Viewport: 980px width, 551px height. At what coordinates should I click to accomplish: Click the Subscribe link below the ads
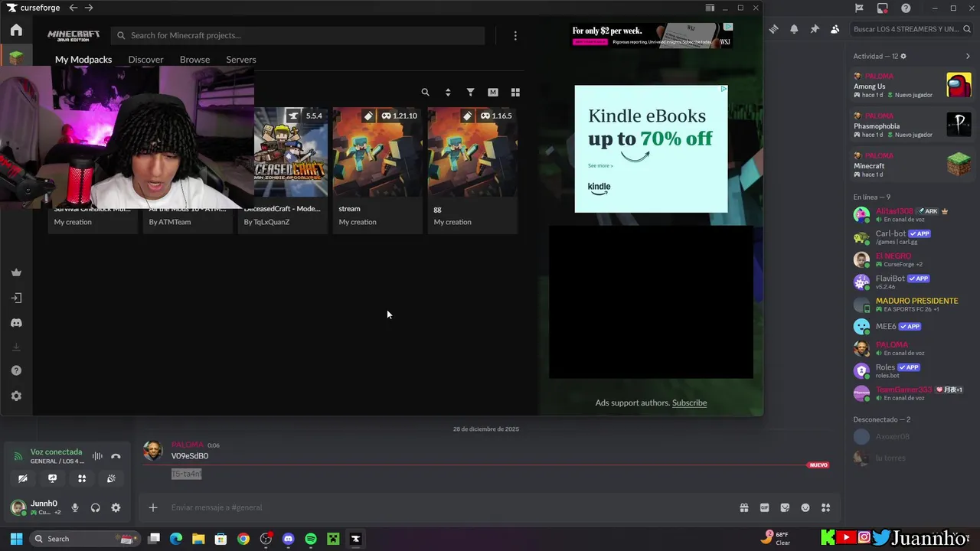[689, 403]
